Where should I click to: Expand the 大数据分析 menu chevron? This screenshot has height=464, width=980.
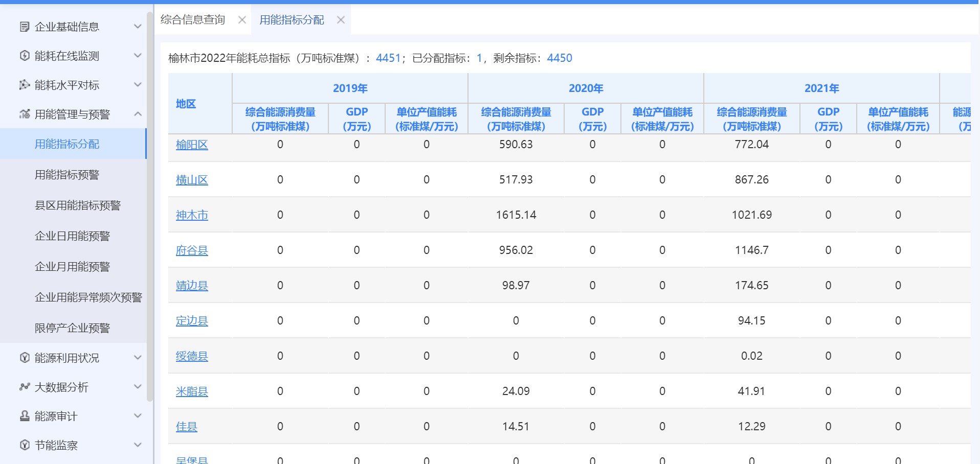point(137,387)
